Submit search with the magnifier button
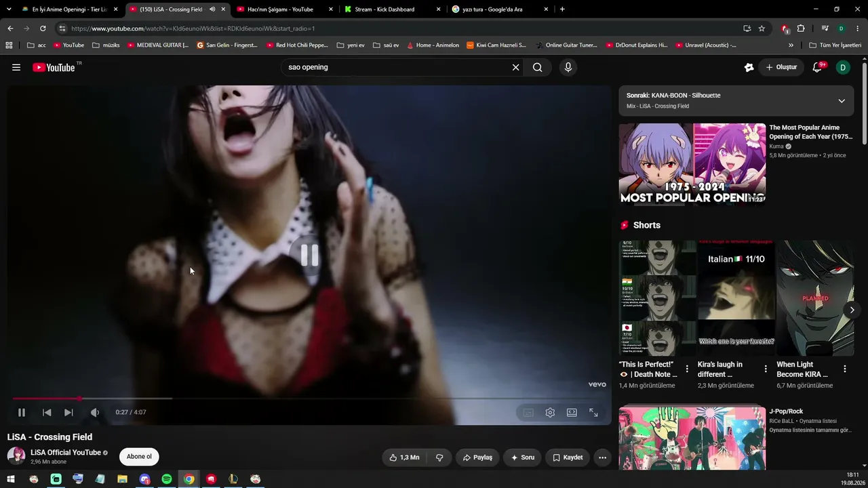The image size is (868, 488). (537, 67)
